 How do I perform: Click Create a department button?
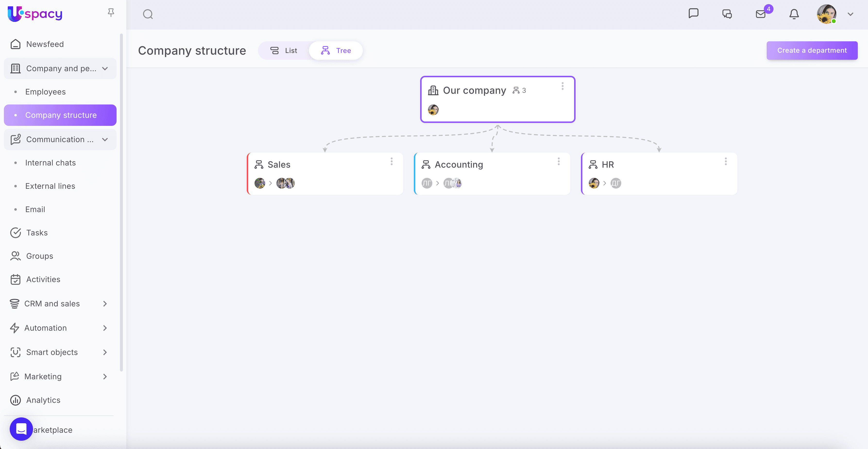point(812,51)
